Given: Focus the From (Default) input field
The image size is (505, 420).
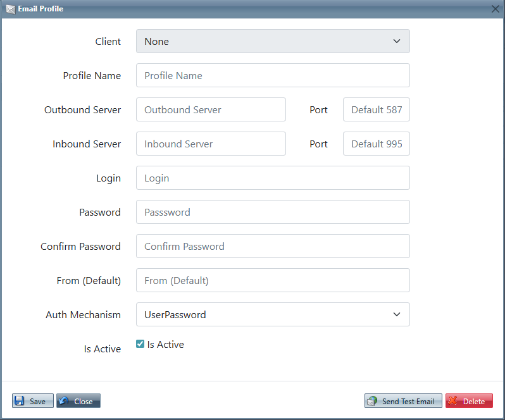Looking at the screenshot, I should pos(273,280).
